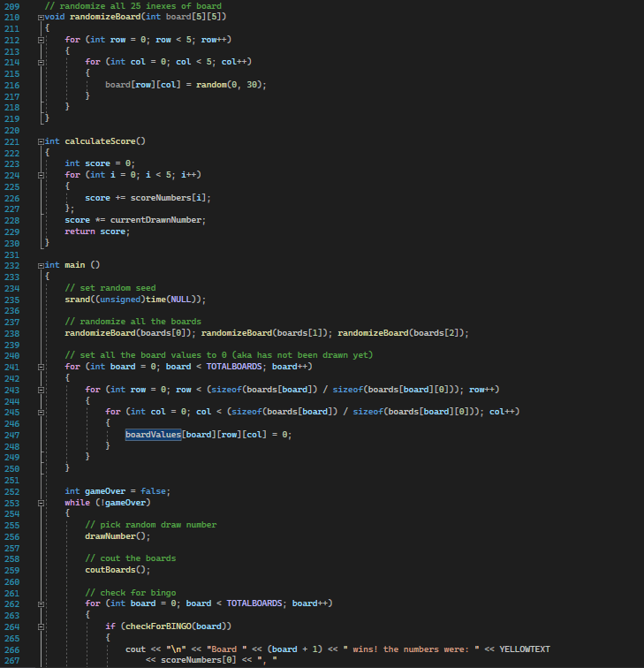Viewport: 644px width, 668px height.
Task: Collapse the score for loop on line 224
Action: pos(41,175)
